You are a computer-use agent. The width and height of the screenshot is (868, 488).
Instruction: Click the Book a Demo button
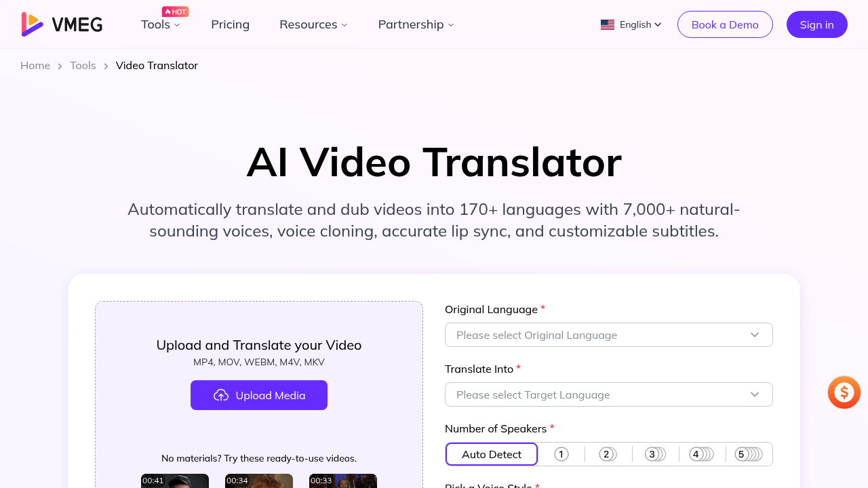(x=725, y=24)
